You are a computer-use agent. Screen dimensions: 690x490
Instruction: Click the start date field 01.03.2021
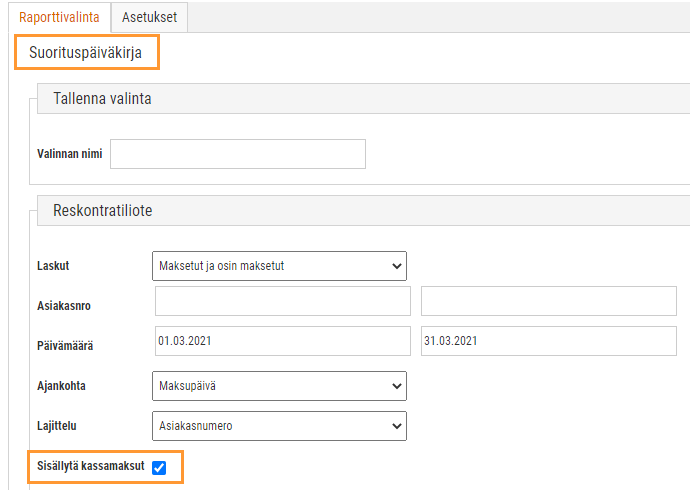pyautogui.click(x=283, y=341)
